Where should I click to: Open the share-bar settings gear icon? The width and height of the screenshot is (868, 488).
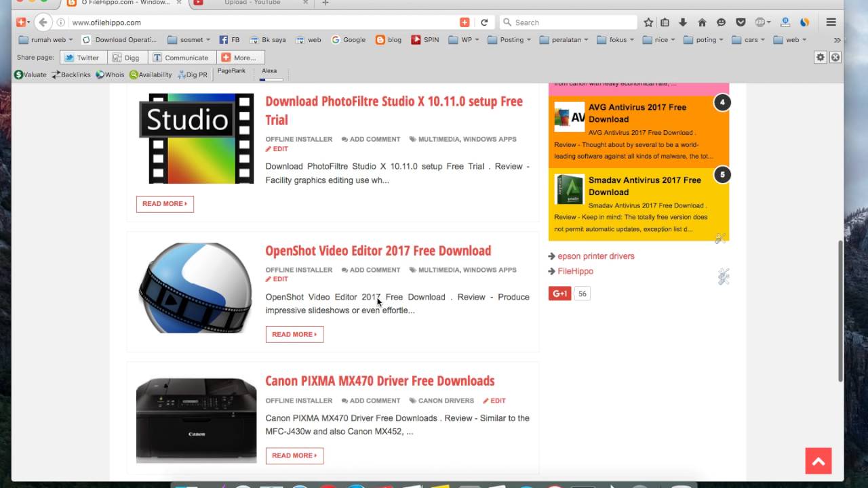pyautogui.click(x=821, y=58)
